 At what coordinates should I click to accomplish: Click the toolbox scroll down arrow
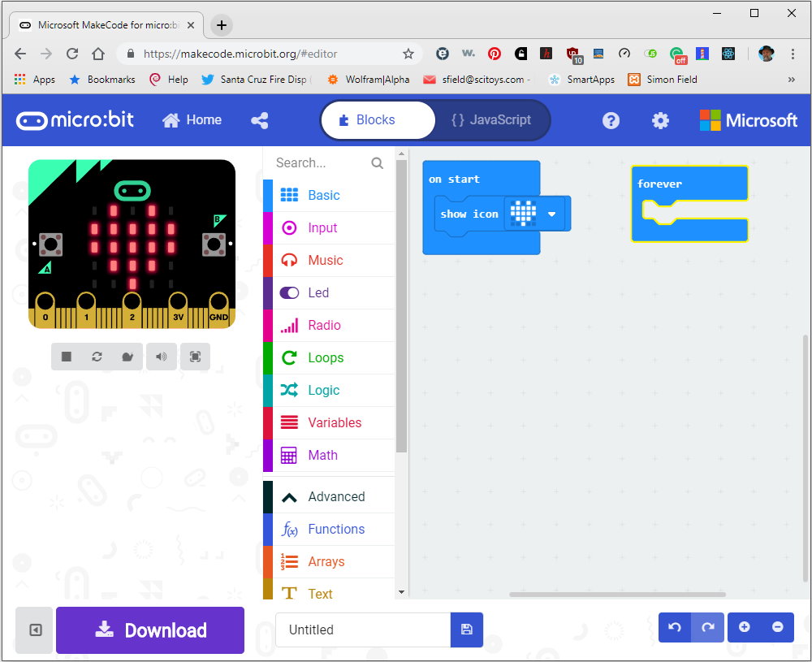pos(401,592)
